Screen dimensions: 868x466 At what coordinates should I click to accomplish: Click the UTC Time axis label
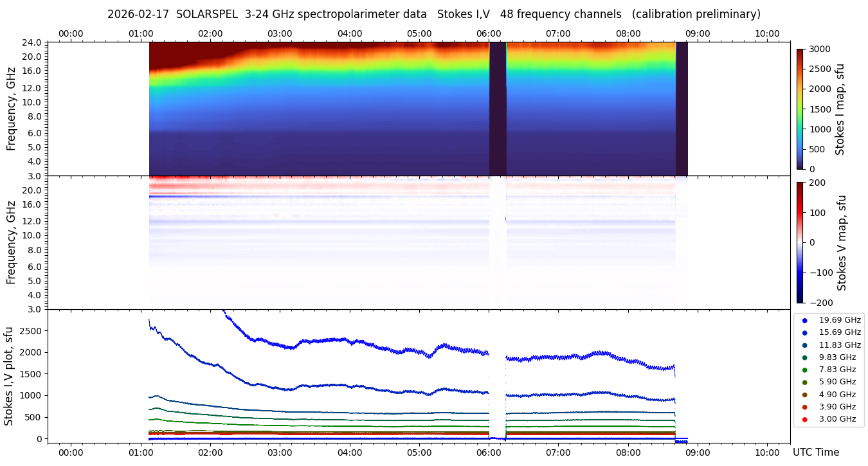point(815,453)
